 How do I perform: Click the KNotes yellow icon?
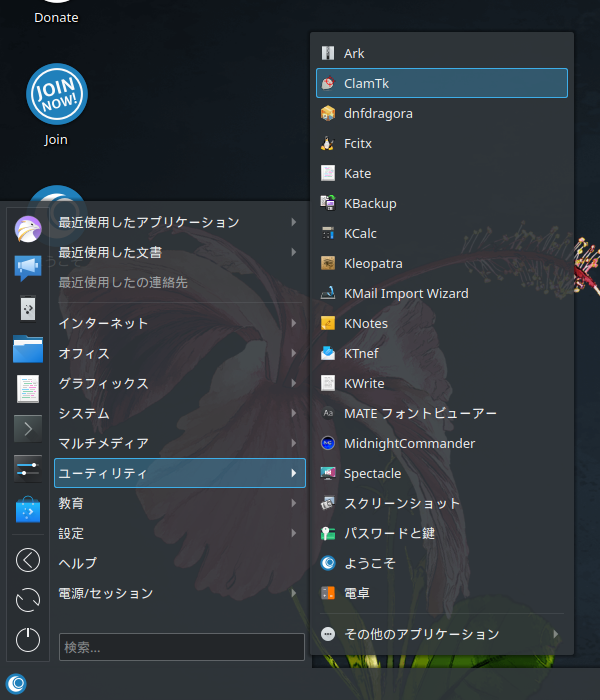(328, 323)
